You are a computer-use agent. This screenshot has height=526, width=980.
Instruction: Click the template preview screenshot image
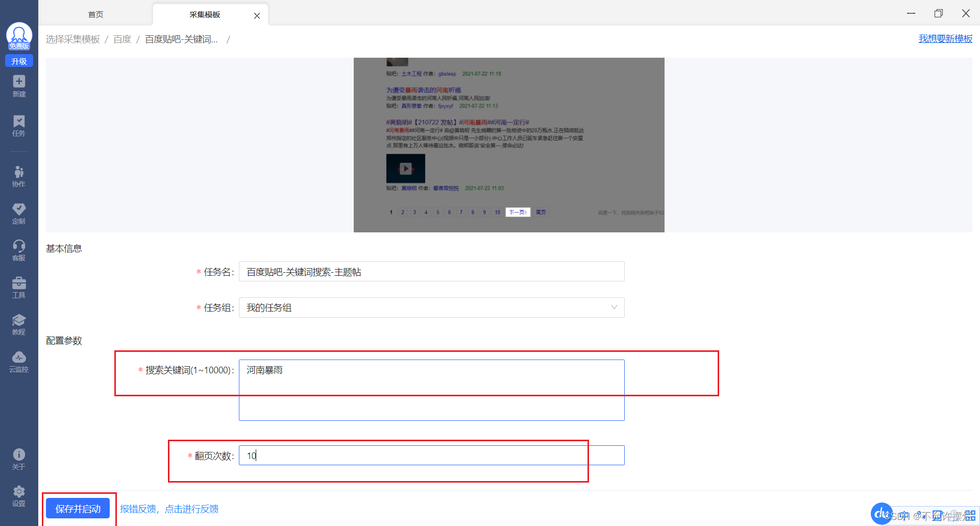(x=509, y=145)
